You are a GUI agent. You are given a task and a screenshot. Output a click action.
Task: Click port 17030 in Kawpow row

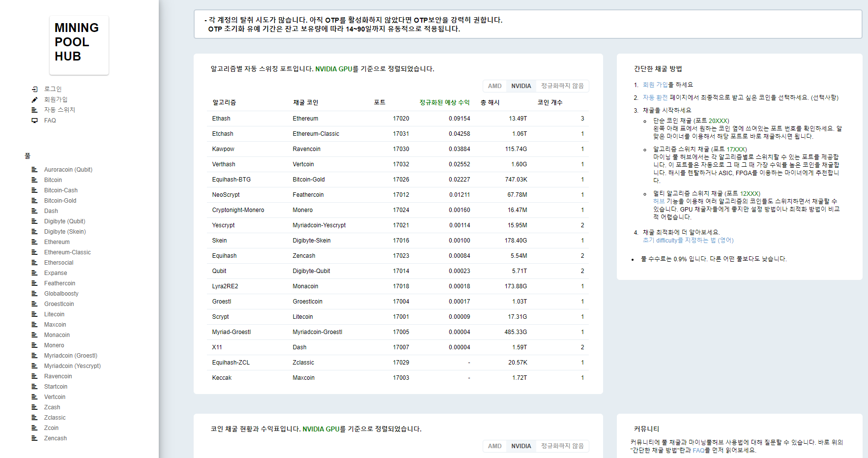[x=401, y=149]
